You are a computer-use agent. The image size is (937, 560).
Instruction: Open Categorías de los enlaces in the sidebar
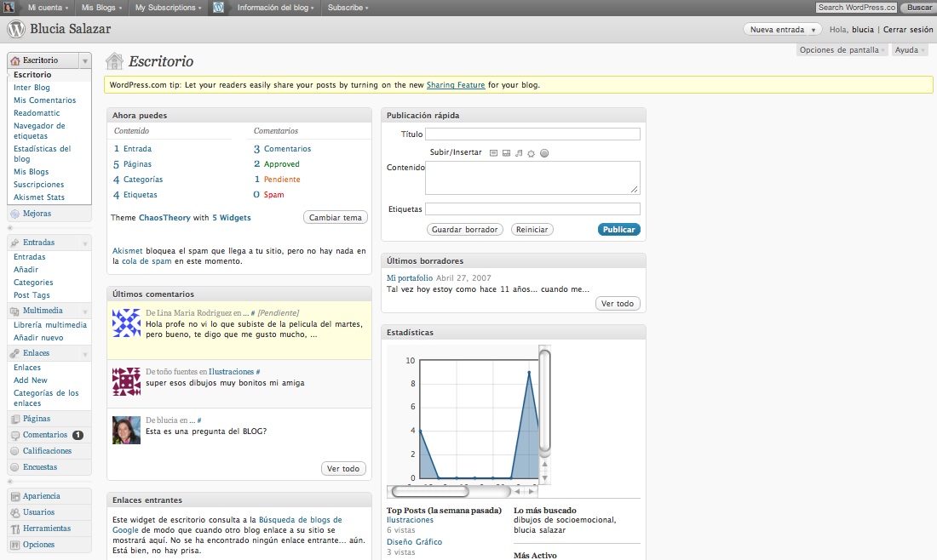[x=46, y=397]
